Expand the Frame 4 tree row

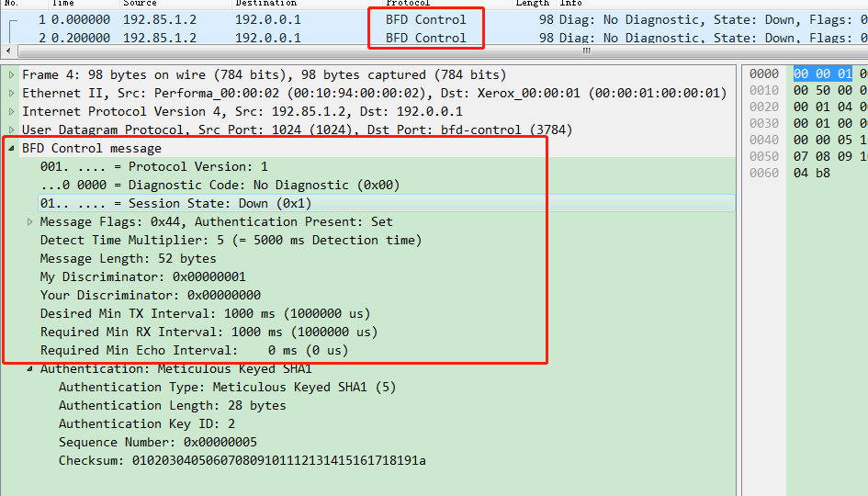pos(11,74)
